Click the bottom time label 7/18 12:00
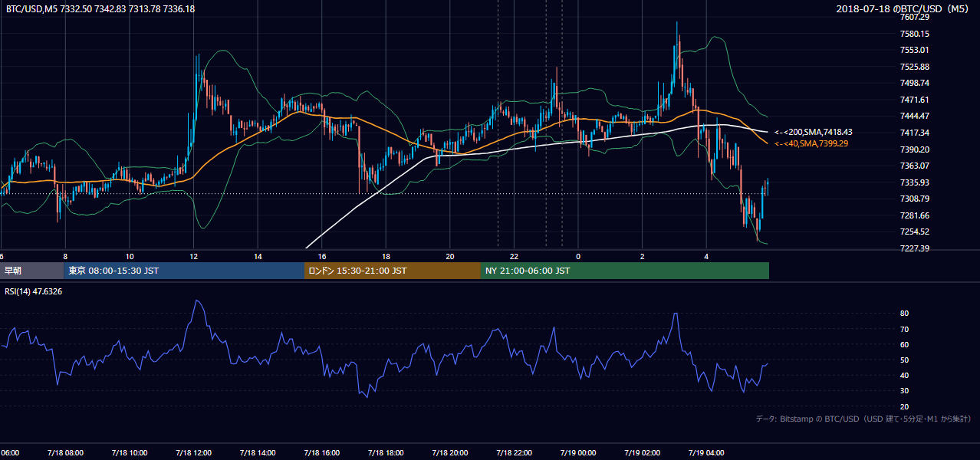This screenshot has height=460, width=980. [x=193, y=452]
